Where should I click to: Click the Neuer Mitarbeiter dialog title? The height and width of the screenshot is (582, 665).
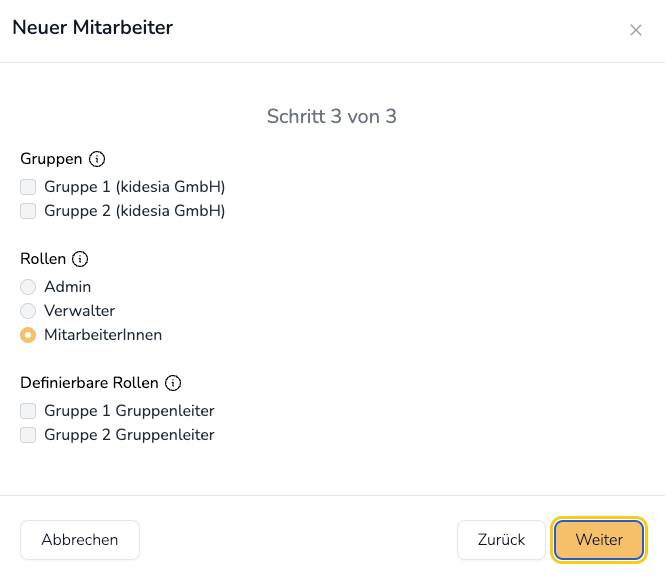pyautogui.click(x=92, y=28)
